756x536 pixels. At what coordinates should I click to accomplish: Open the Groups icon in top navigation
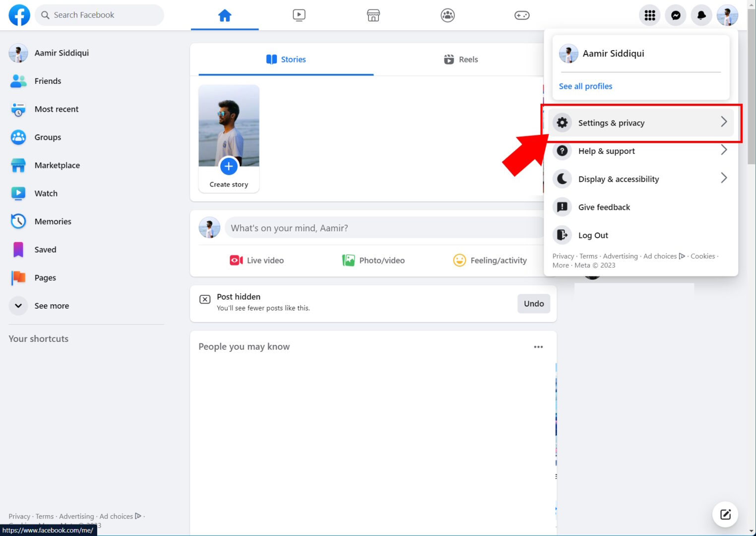point(447,15)
